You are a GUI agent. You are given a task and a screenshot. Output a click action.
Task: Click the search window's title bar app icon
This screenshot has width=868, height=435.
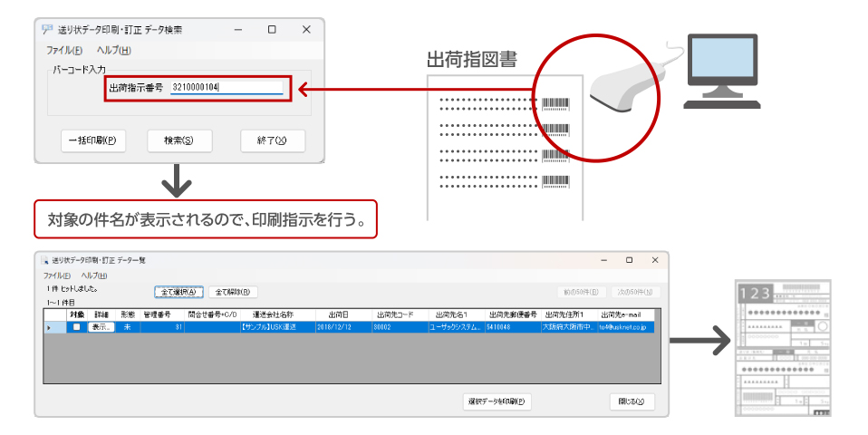[47, 29]
